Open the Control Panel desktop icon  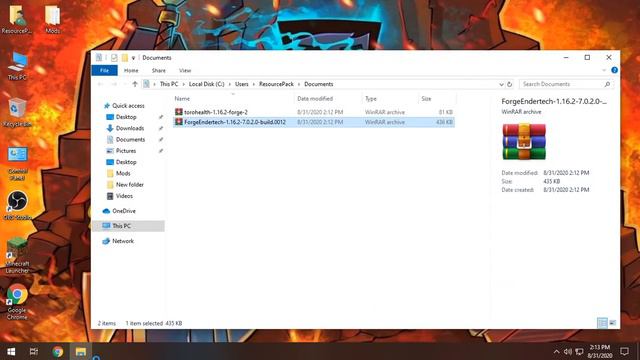17,162
